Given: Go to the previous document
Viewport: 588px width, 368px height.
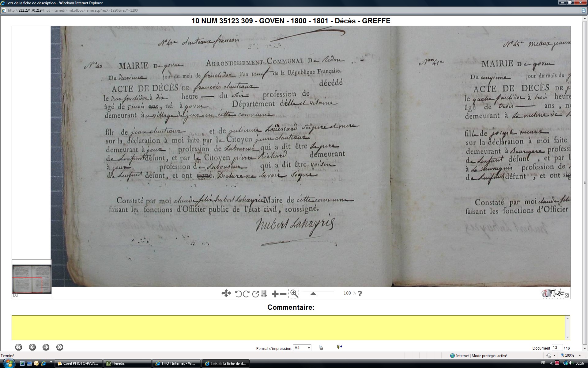Looking at the screenshot, I should point(32,347).
